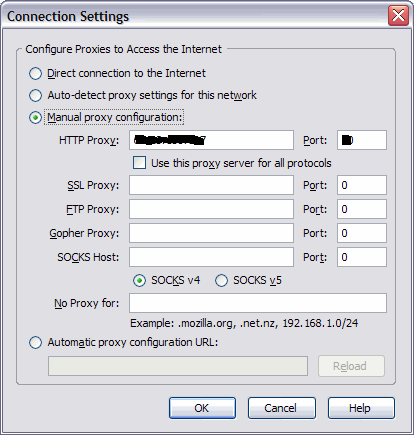Click into the SSL Proxy field
Viewport: 414px width, 435px height.
(211, 185)
